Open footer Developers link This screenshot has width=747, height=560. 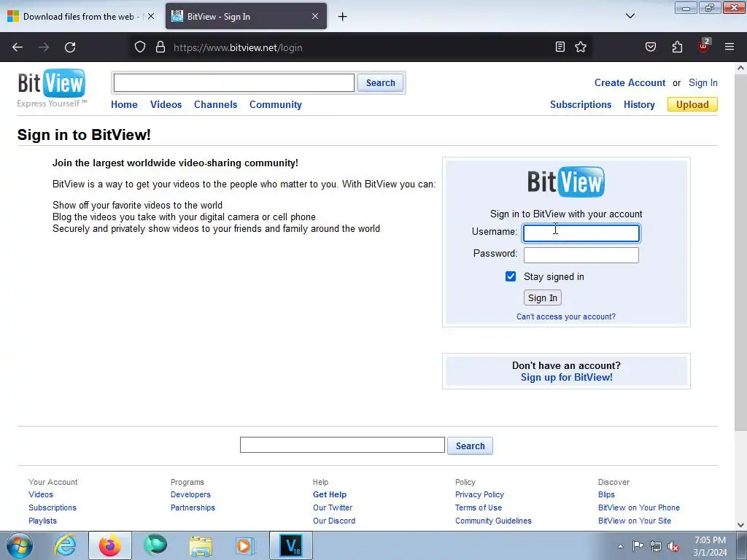point(190,495)
